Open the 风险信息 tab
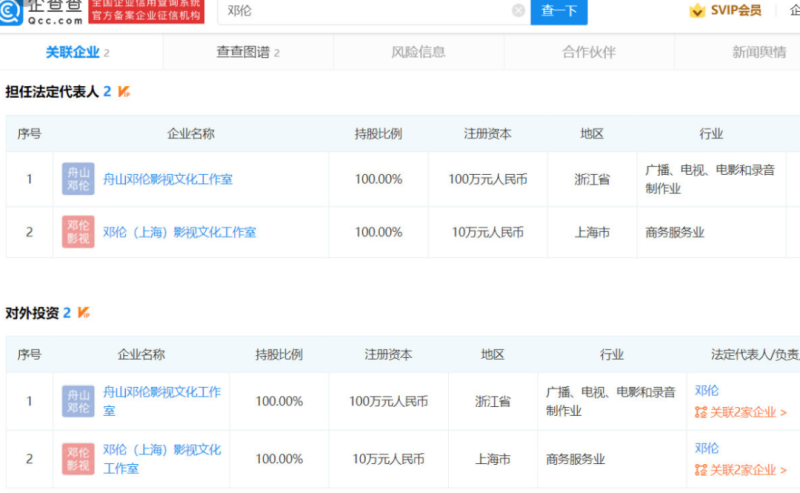Image resolution: width=800 pixels, height=493 pixels. 418,52
